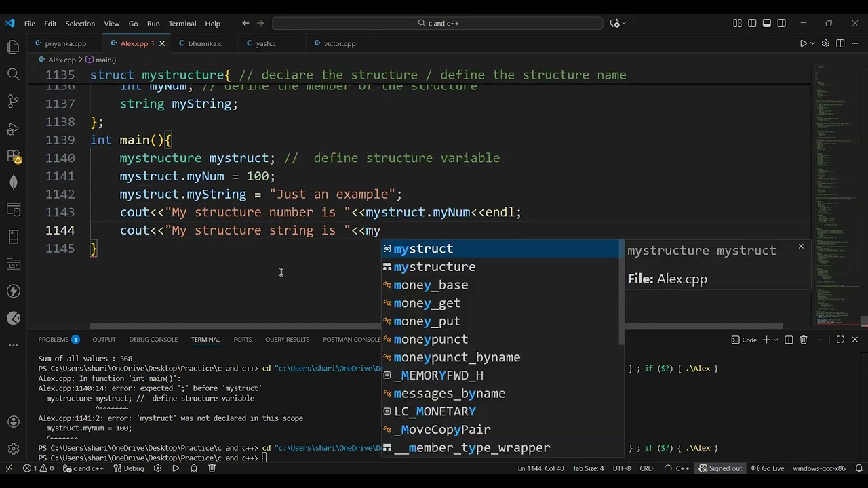This screenshot has width=868, height=488.
Task: Click the status bar debug bug icon
Action: click(193, 468)
